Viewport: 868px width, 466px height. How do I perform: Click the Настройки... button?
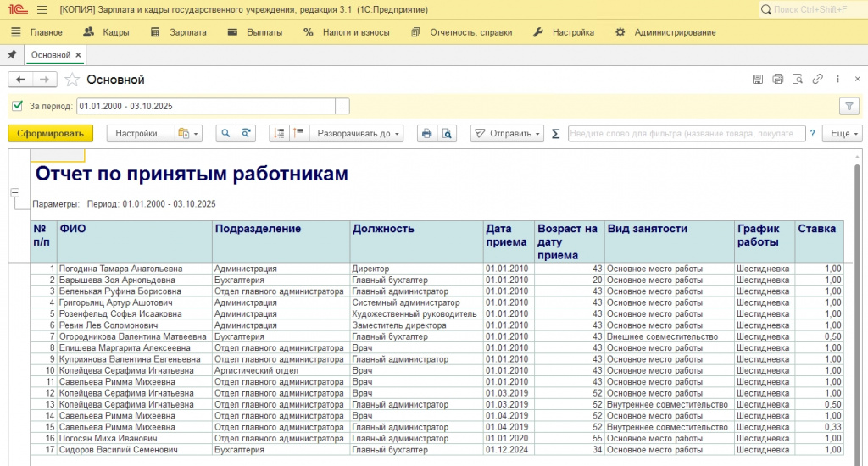click(x=139, y=134)
